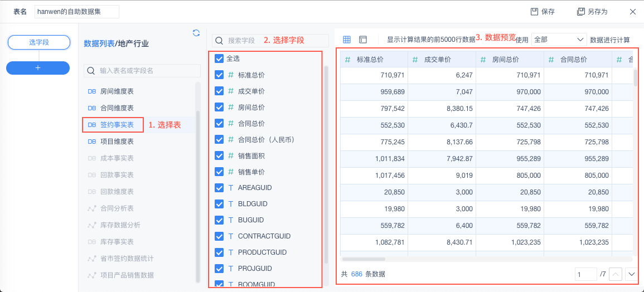This screenshot has height=292, width=644.
Task: Click the 选字段 step button
Action: point(38,42)
